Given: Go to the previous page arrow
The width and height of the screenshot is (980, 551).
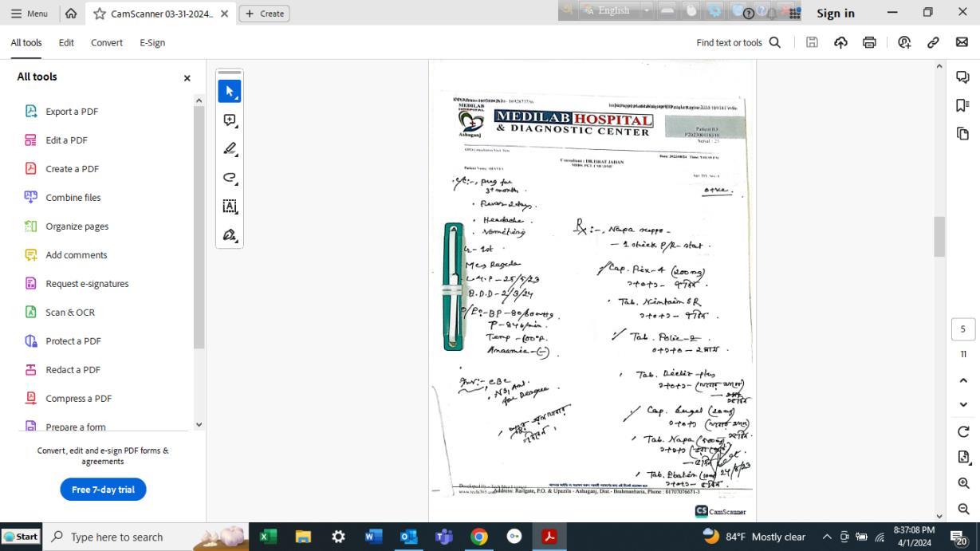Looking at the screenshot, I should tap(963, 380).
